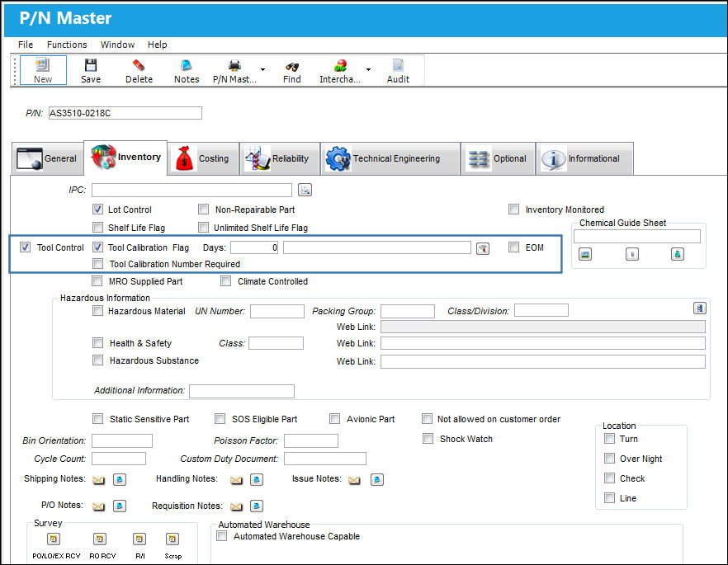The height and width of the screenshot is (565, 728).
Task: Enable Automated Warehouse Capable
Action: [222, 536]
